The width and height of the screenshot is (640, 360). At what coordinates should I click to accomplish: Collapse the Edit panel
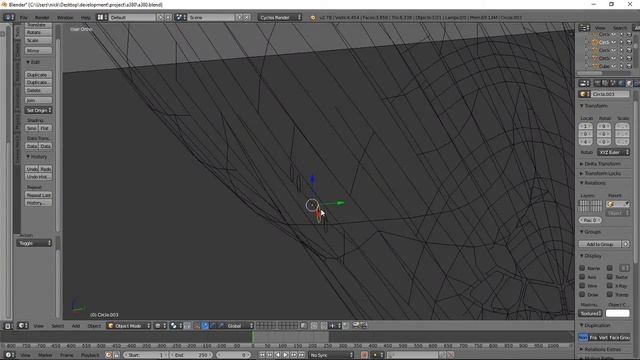tap(33, 62)
